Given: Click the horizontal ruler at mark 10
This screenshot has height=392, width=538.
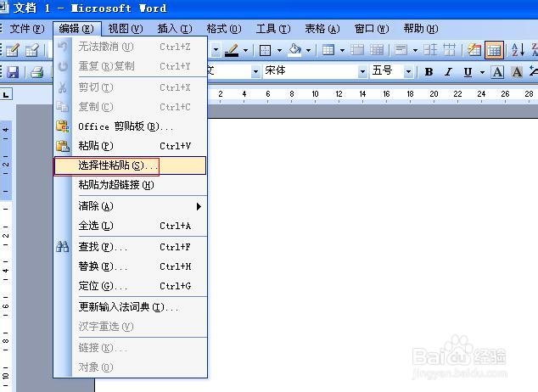Looking at the screenshot, I should tap(315, 94).
